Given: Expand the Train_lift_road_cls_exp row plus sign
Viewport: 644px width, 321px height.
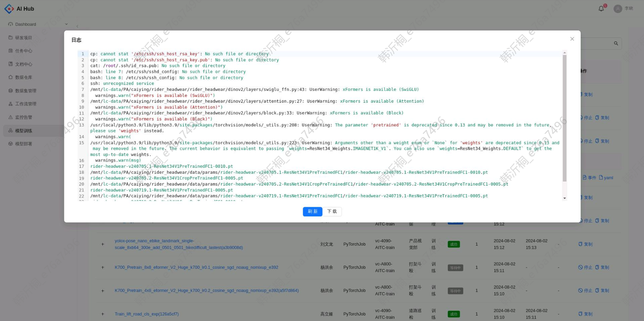Looking at the screenshot, I should click(103, 314).
